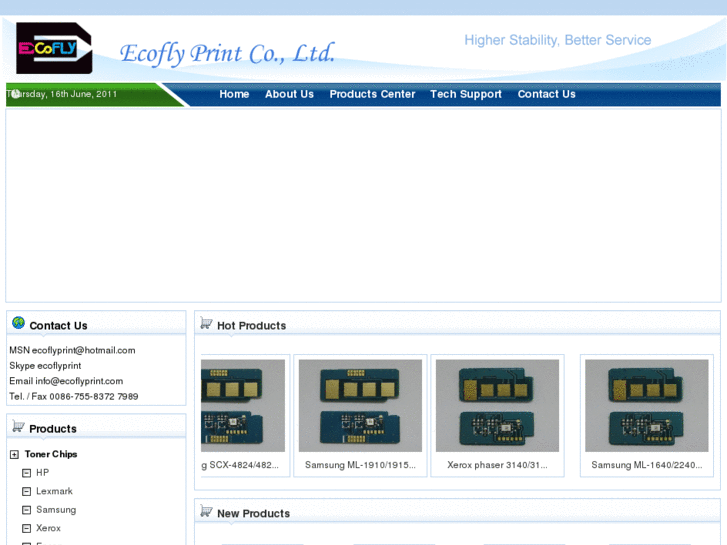The width and height of the screenshot is (727, 545).
Task: Click the date Thursday, 16th June, 2011
Action: (x=61, y=94)
